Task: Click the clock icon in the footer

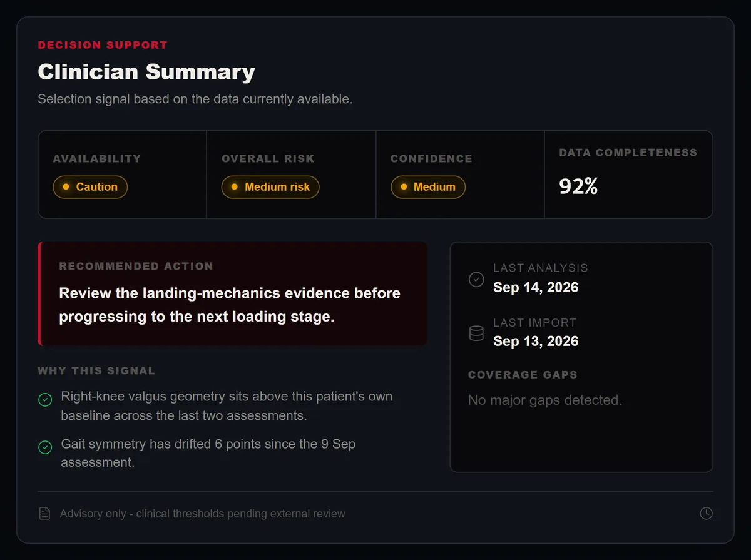Action: (706, 514)
